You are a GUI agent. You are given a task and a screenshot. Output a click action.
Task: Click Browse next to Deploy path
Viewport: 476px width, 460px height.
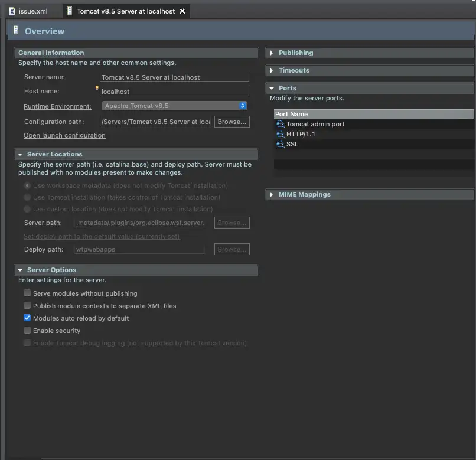(x=232, y=249)
